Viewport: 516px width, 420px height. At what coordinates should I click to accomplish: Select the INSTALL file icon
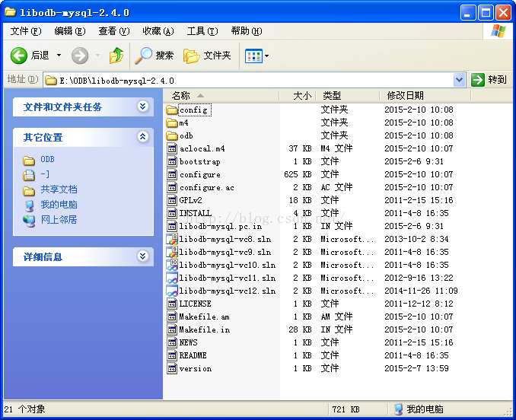click(172, 214)
